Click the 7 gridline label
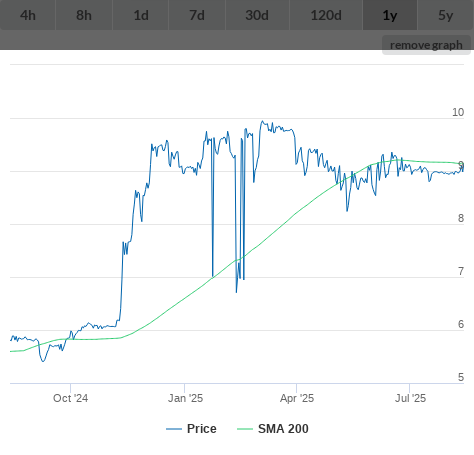The width and height of the screenshot is (474, 455). coord(461,271)
